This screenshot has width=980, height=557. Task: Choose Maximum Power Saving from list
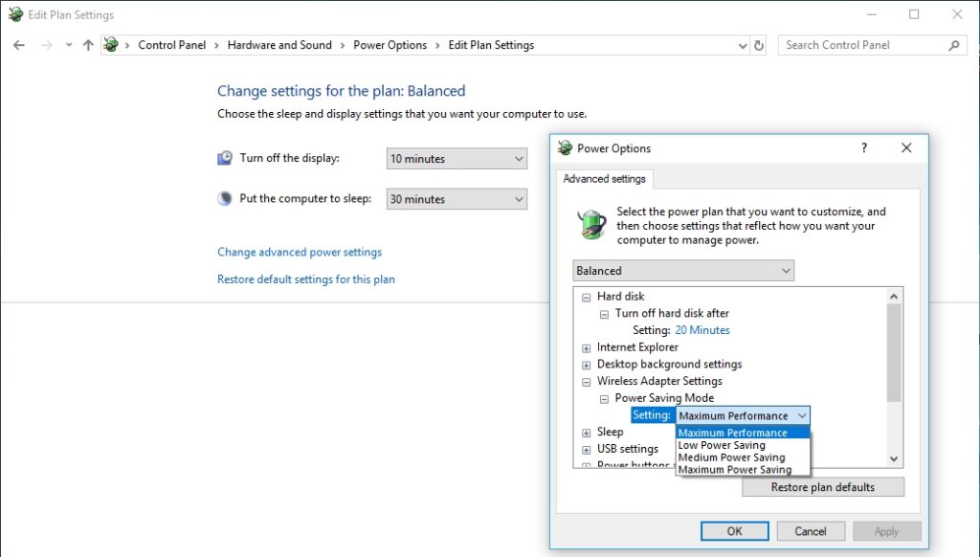734,470
